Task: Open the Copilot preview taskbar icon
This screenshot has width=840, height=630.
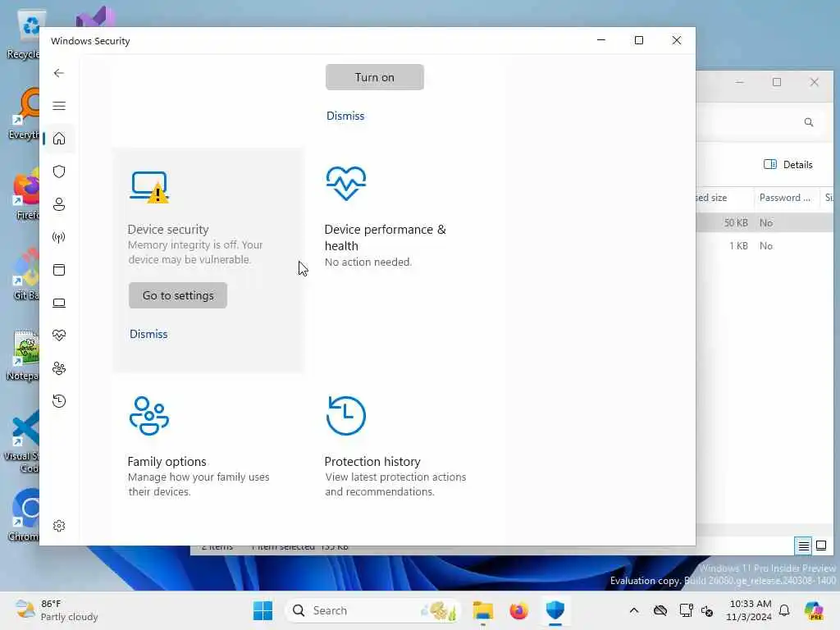Action: [x=814, y=610]
